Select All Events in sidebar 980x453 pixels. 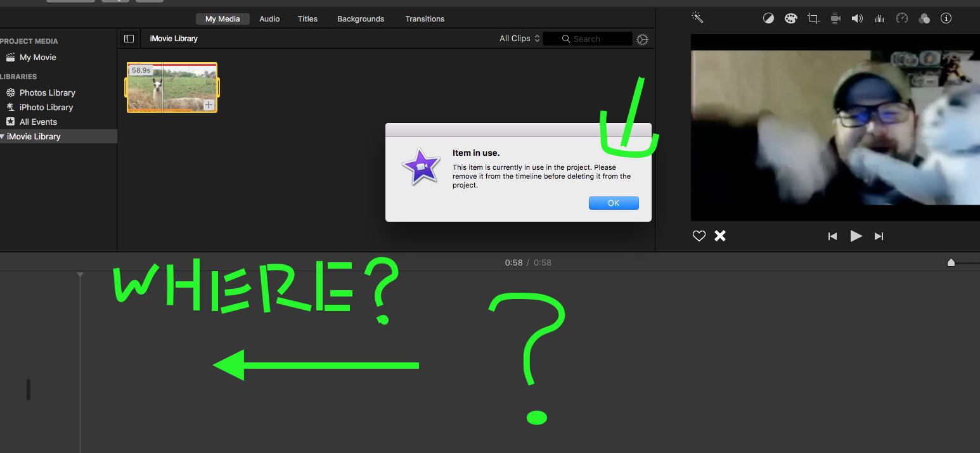coord(38,122)
